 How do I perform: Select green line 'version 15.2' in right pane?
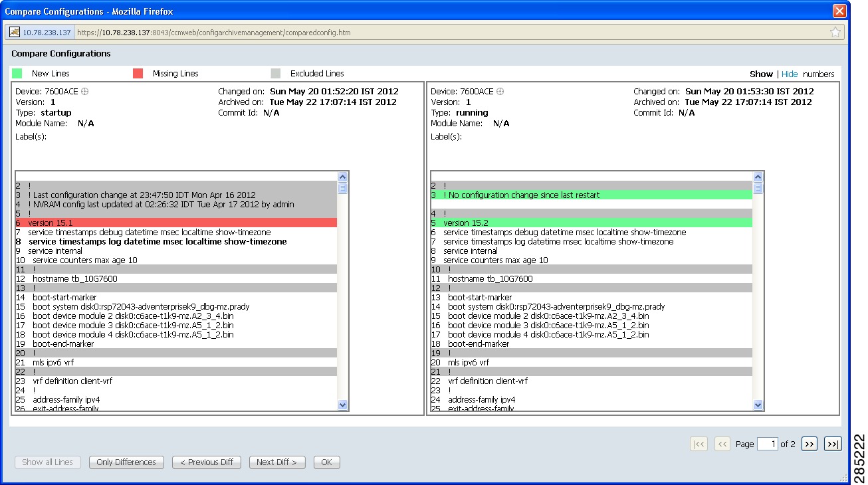pos(592,223)
